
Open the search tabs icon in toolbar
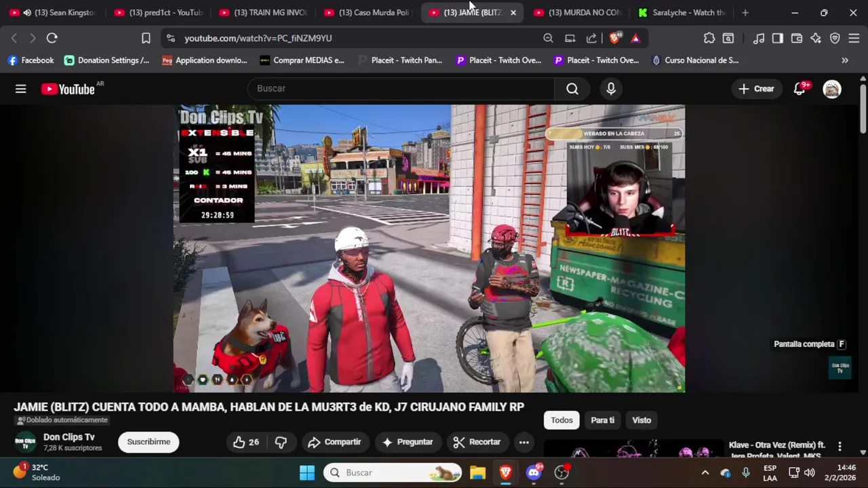728,38
